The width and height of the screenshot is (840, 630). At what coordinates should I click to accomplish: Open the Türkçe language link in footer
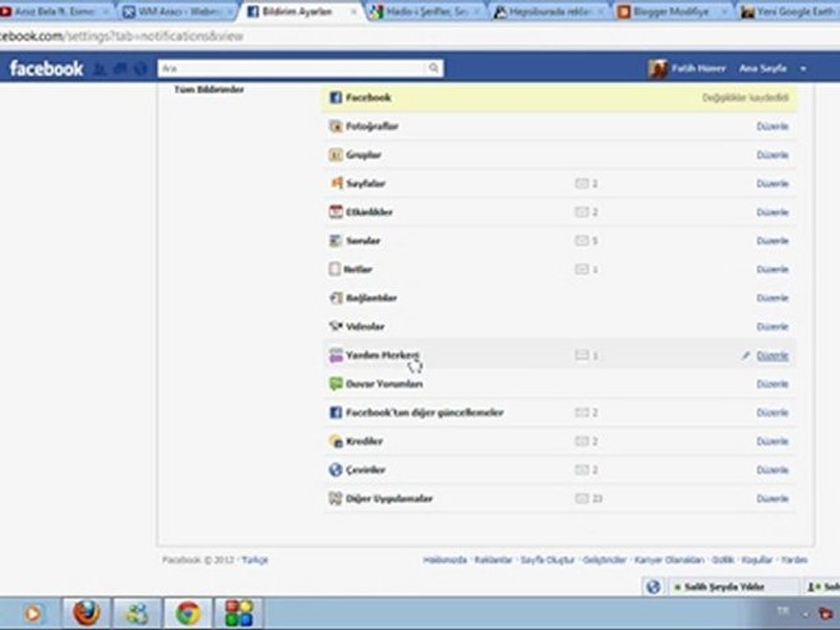(x=255, y=560)
